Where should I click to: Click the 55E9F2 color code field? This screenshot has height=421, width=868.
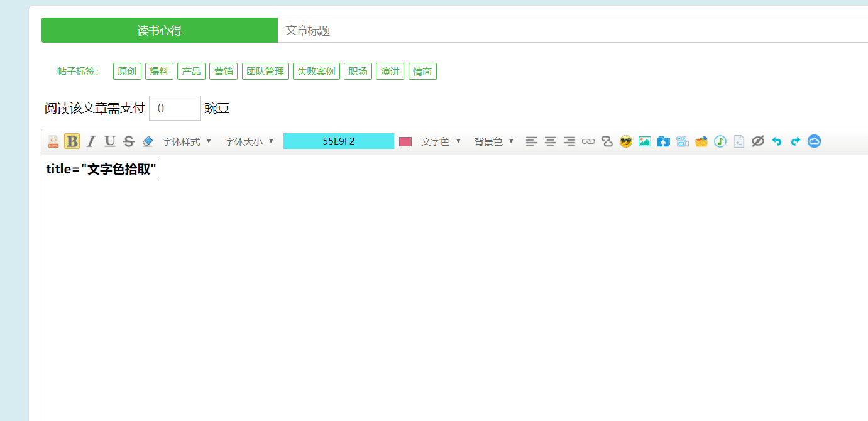tap(339, 141)
